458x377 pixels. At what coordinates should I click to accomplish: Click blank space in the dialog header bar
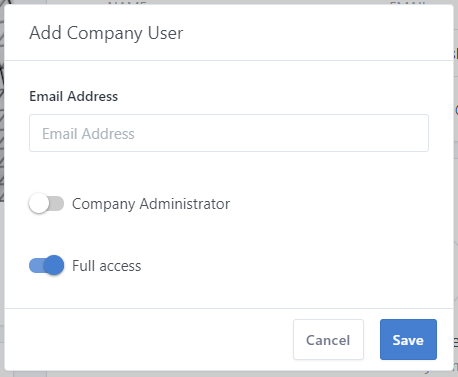point(317,33)
